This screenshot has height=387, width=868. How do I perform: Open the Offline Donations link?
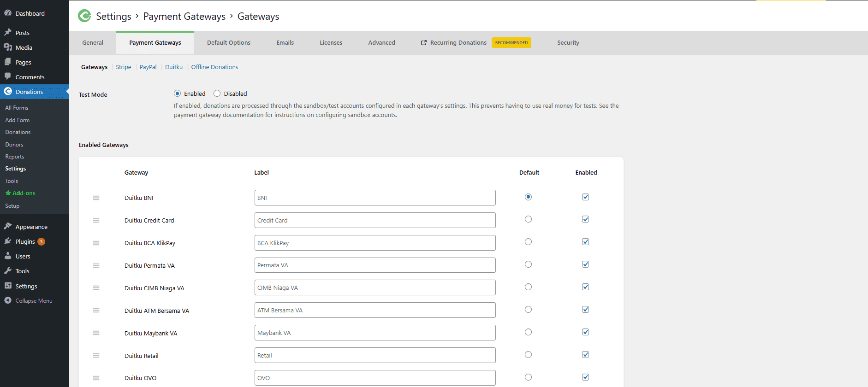coord(214,67)
